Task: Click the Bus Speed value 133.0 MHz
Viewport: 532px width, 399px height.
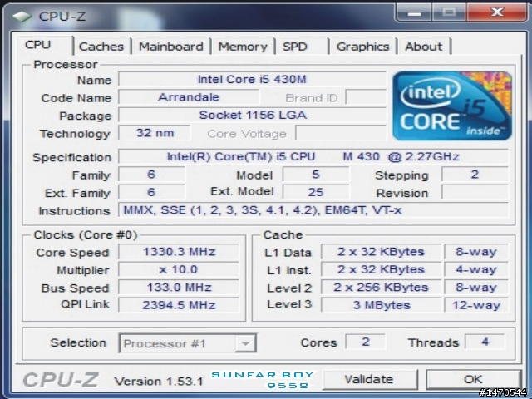Action: tap(179, 288)
